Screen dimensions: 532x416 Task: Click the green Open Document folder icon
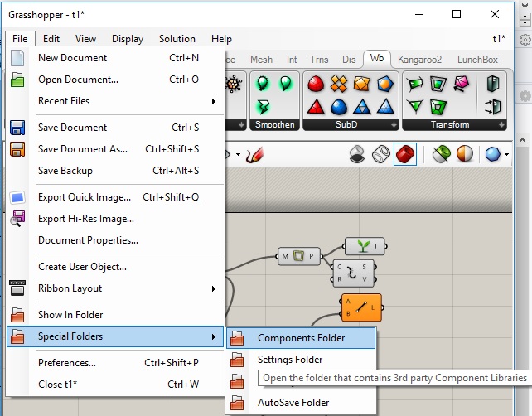pos(17,80)
